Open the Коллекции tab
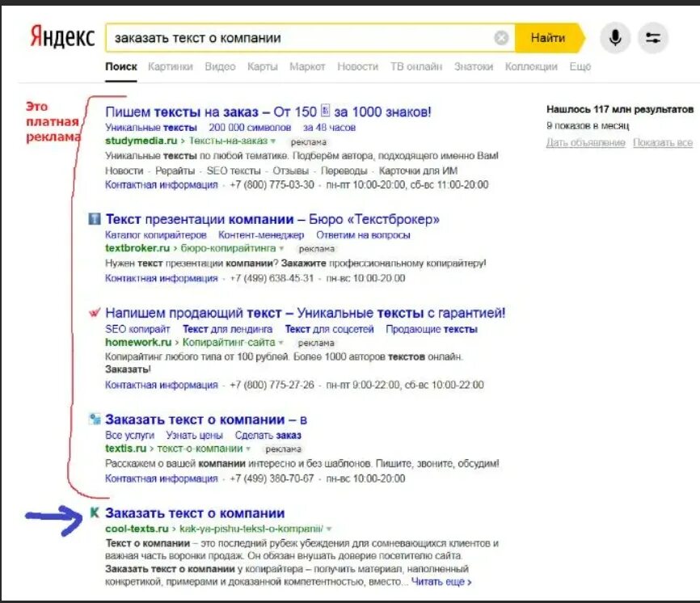This screenshot has height=603, width=700. point(531,66)
